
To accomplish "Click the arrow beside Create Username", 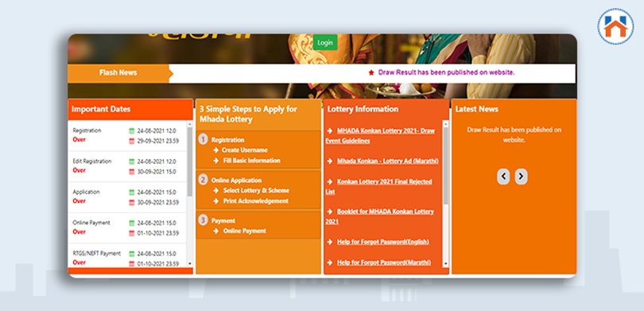I will (216, 150).
